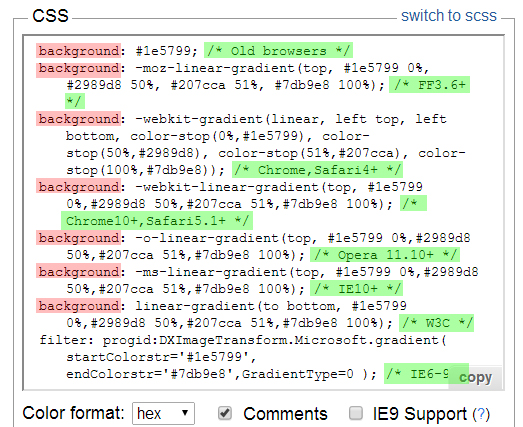Click the 'switch to scss' link
523x427 pixels.
point(449,16)
